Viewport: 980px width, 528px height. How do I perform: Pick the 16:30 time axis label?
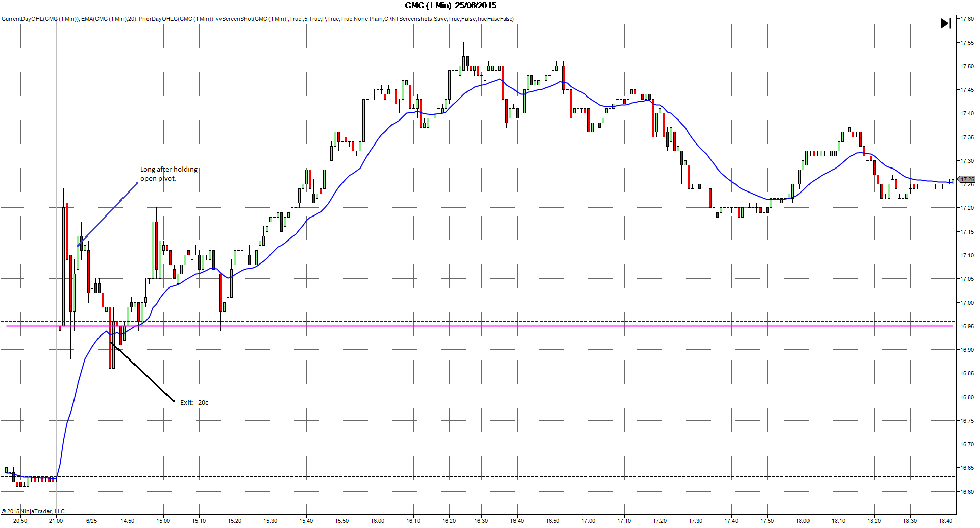[481, 521]
